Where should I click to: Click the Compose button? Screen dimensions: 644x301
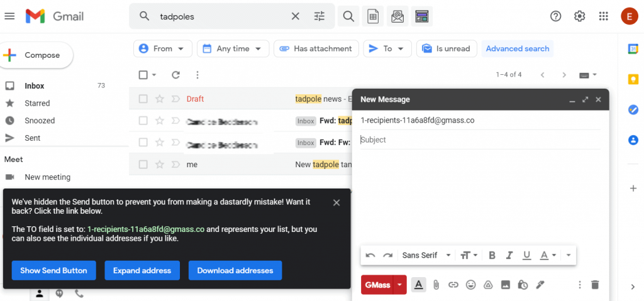tap(36, 55)
